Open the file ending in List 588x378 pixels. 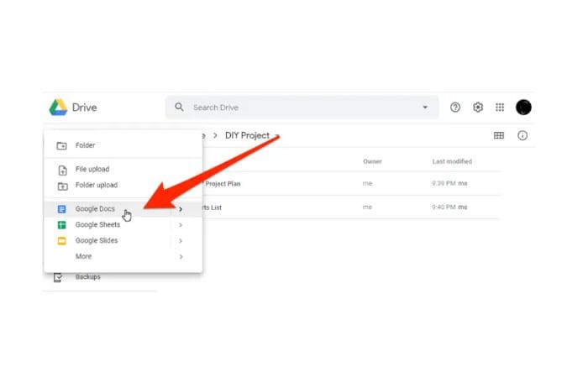pos(350,207)
